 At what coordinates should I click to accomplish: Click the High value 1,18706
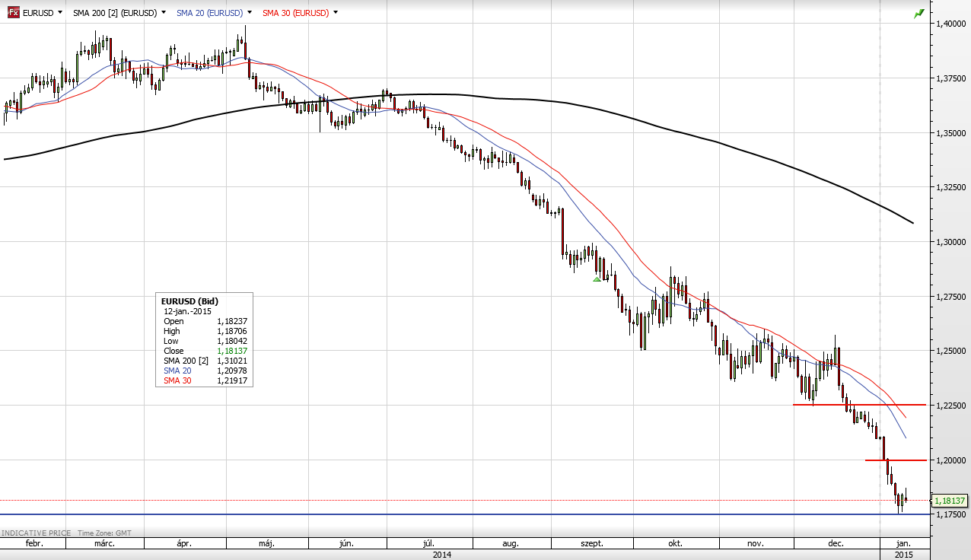[x=231, y=331]
